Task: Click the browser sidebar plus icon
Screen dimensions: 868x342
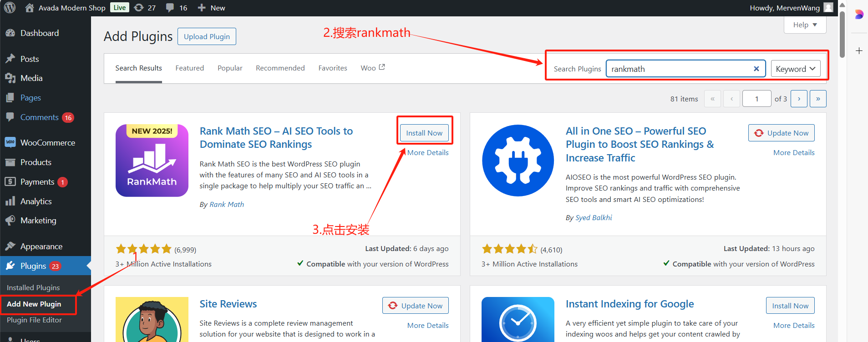Action: tap(859, 51)
